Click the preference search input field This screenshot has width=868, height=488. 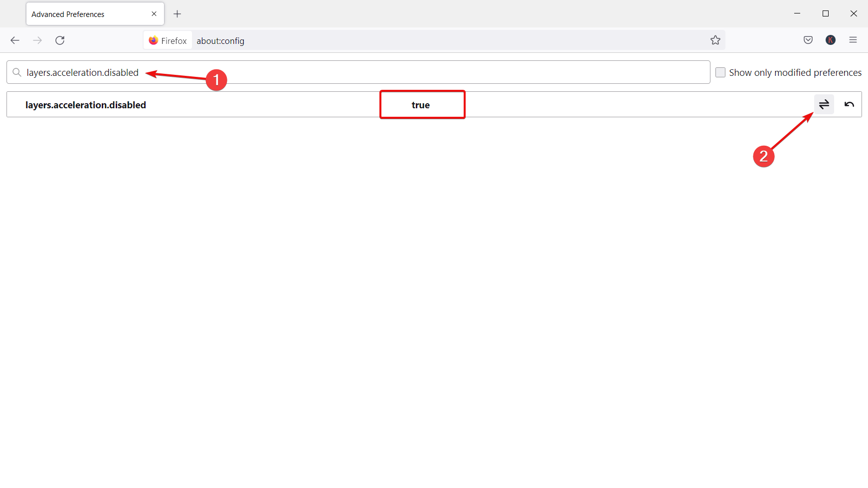(358, 72)
